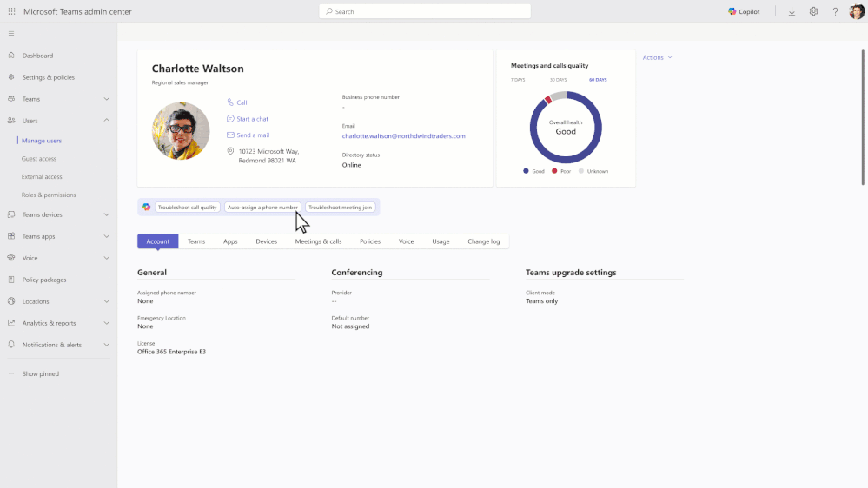Expand the Locations section chevron

tap(106, 301)
